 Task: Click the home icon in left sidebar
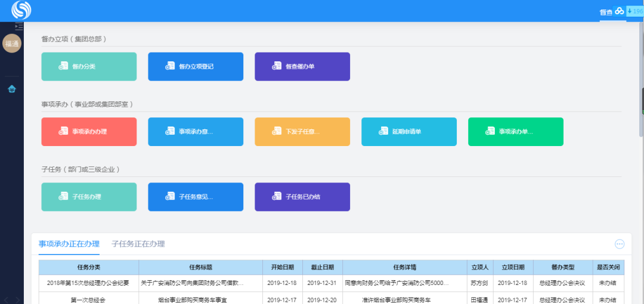[12, 89]
